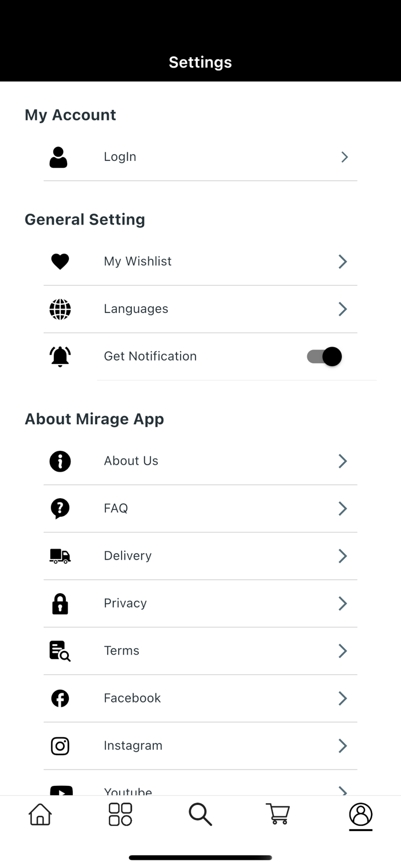This screenshot has height=868, width=401.
Task: Expand the FAQ chevron arrow
Action: tap(342, 508)
